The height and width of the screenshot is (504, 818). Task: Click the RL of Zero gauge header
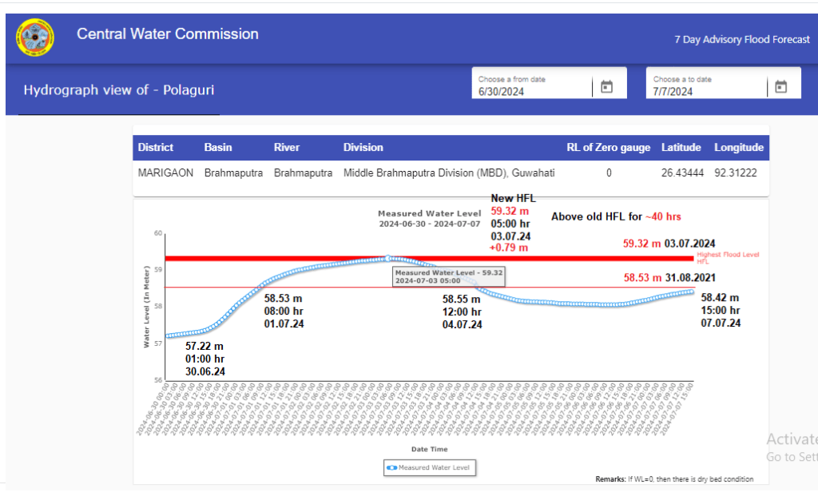(608, 148)
